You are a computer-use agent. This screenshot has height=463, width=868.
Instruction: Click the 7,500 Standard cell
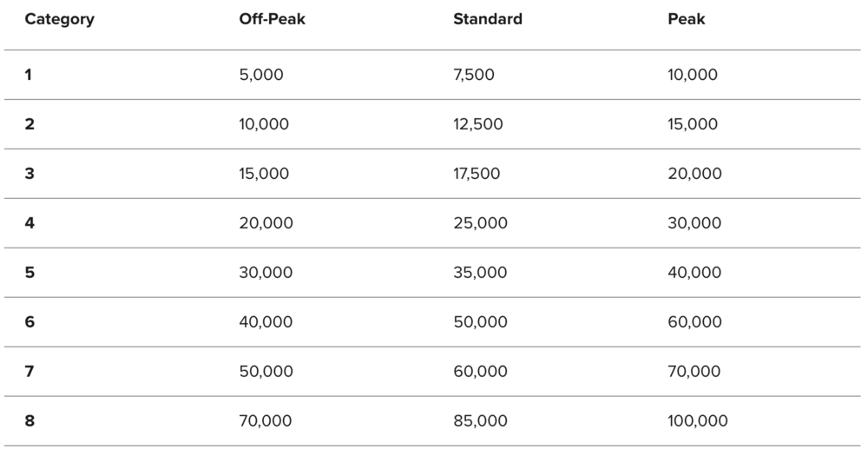click(473, 75)
